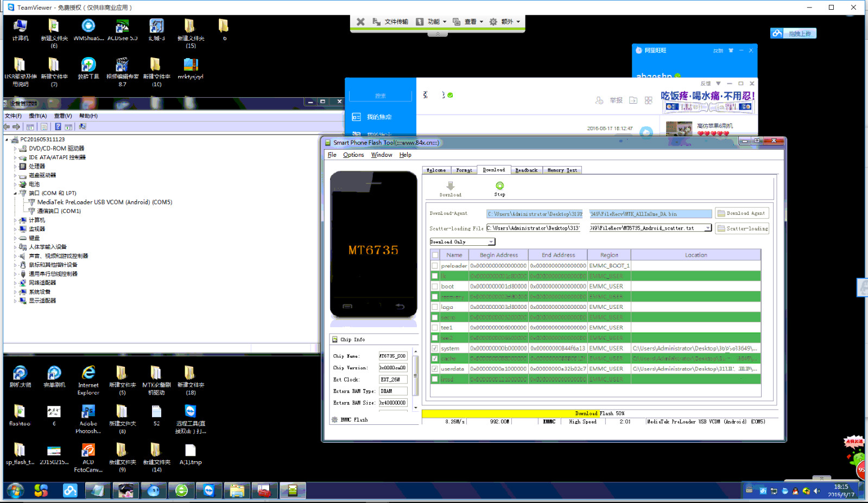Image resolution: width=868 pixels, height=503 pixels.
Task: Open Device Manager 操作(A) menu
Action: [x=37, y=116]
